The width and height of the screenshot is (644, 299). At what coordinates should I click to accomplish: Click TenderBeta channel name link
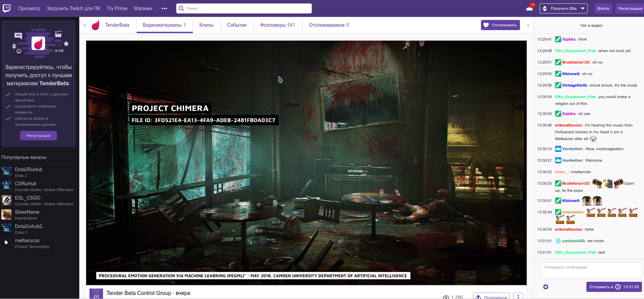pyautogui.click(x=117, y=25)
